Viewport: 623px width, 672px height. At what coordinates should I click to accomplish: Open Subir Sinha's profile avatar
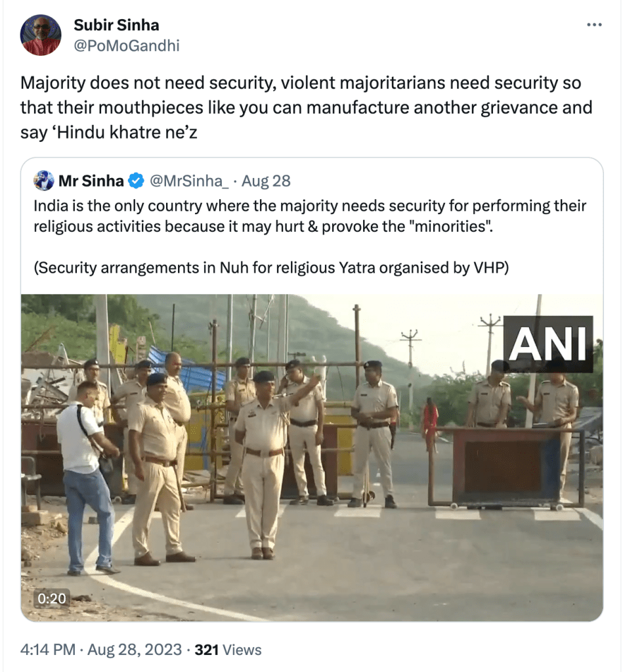pyautogui.click(x=41, y=35)
